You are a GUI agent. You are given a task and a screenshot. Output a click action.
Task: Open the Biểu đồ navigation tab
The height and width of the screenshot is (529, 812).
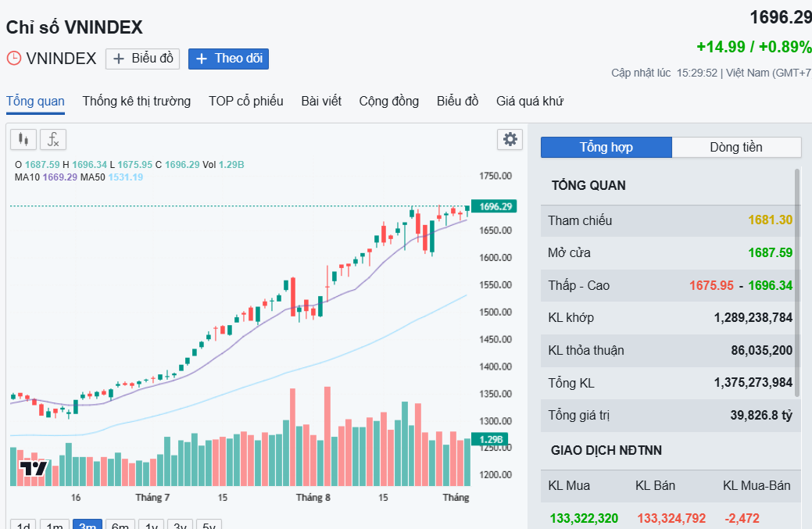coord(457,101)
